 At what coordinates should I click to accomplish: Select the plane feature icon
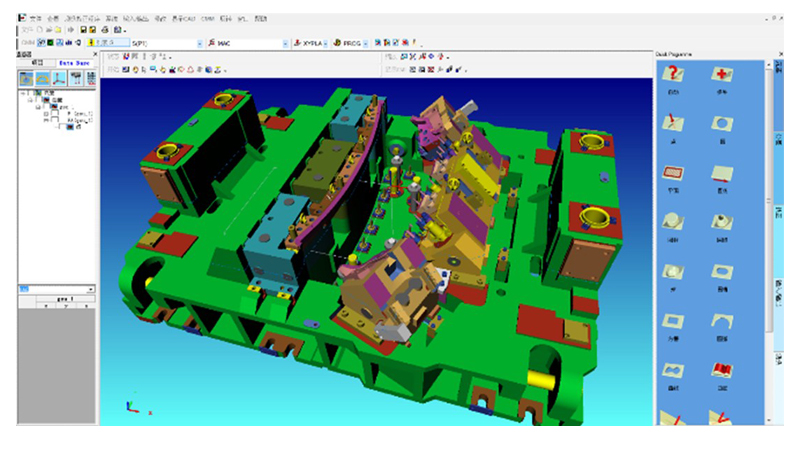click(719, 173)
